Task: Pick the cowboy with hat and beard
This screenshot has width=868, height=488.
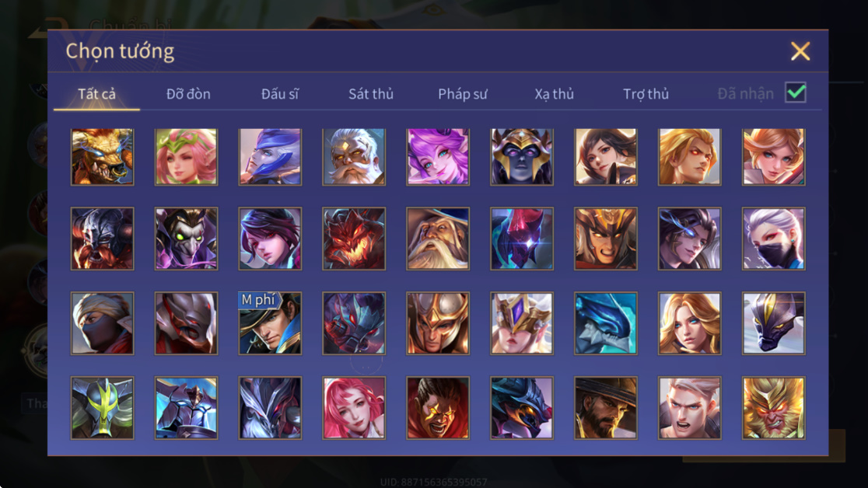Action: (x=606, y=408)
